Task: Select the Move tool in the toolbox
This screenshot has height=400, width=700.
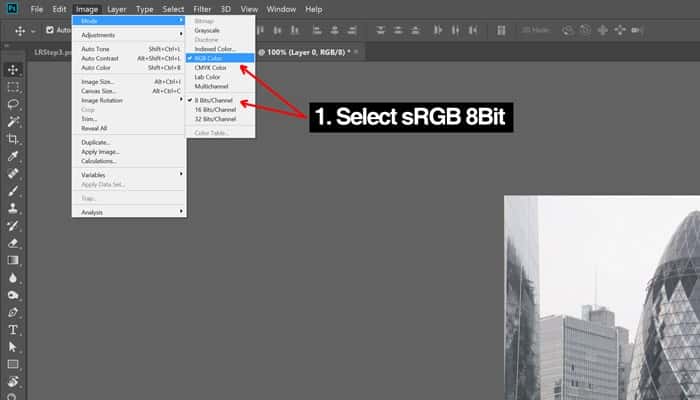Action: 13,70
